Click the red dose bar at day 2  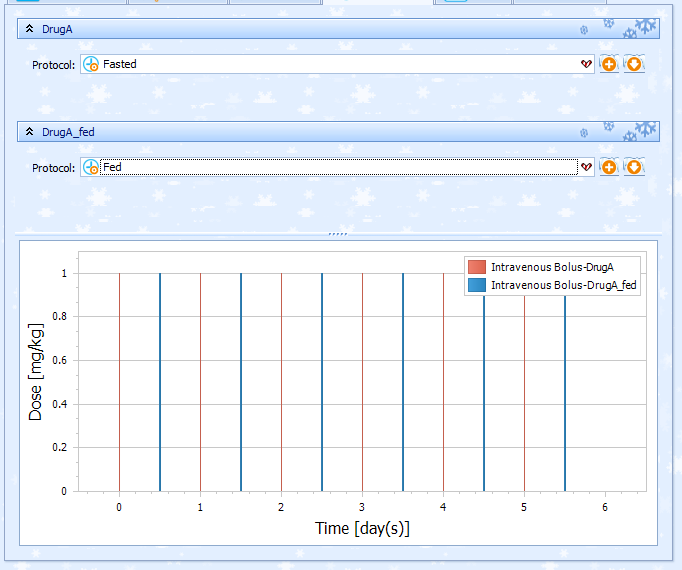point(281,382)
